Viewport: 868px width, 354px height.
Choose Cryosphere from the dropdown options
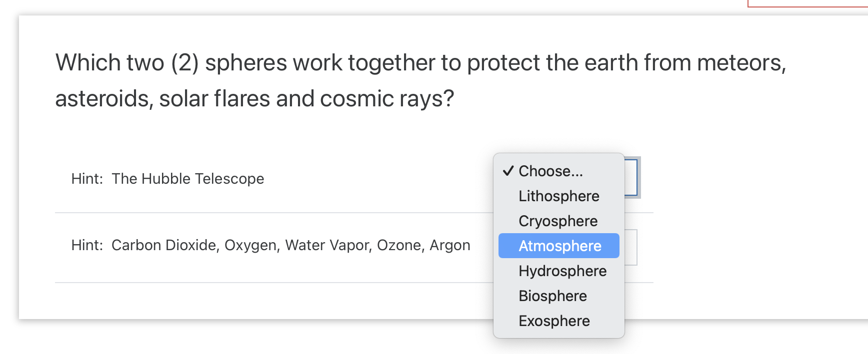[558, 221]
